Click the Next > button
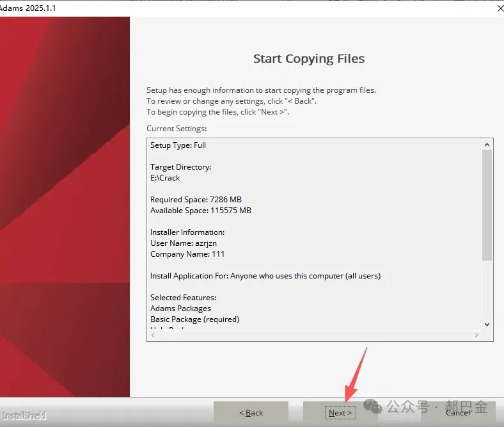 coord(340,412)
